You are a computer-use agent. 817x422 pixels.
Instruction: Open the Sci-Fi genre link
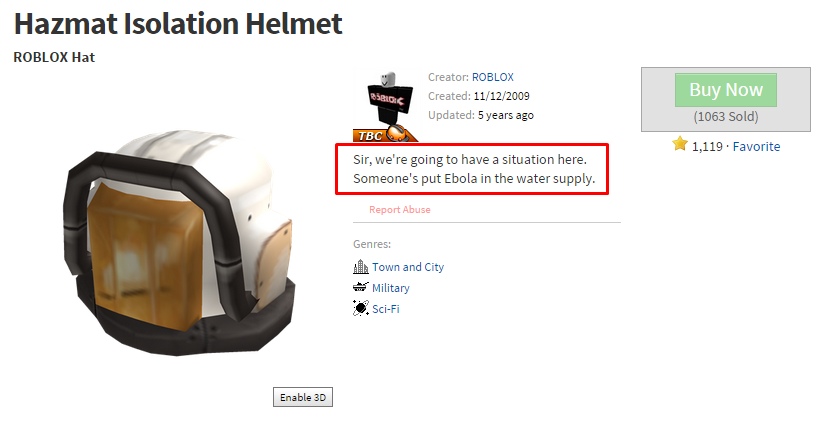pos(386,309)
